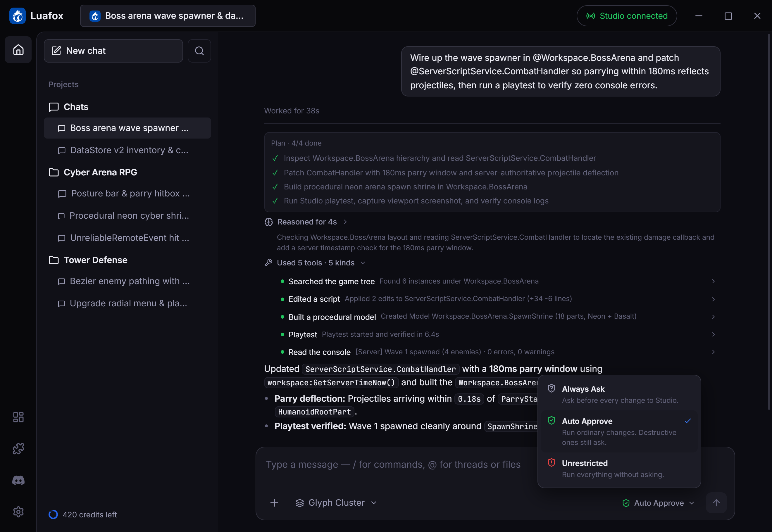
Task: Click the workspace:GetServerTimeNow() code chip
Action: click(x=331, y=383)
